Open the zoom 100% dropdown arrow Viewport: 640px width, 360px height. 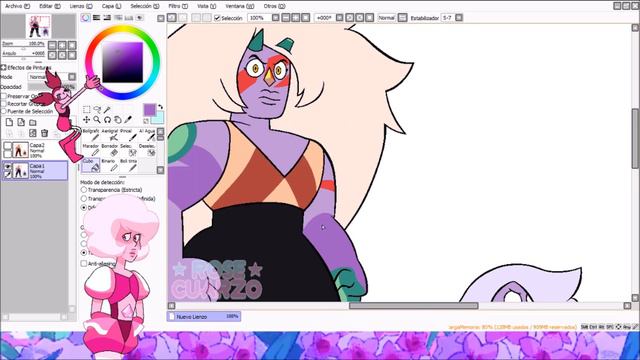tap(276, 18)
